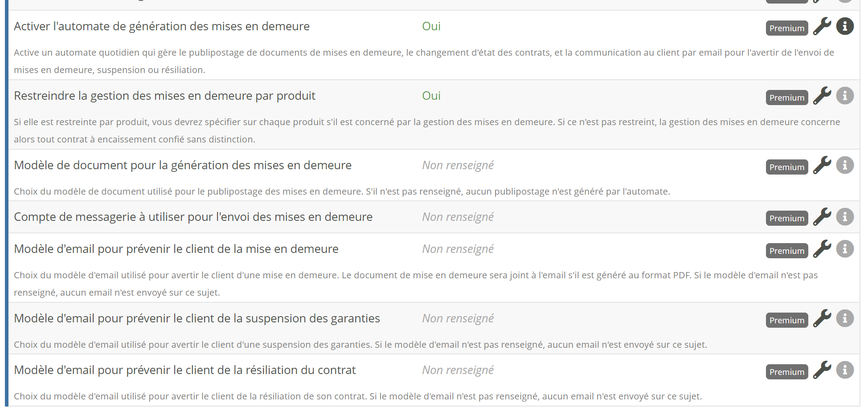Click the 'Oui' value for 'Activer l'automate'

tap(431, 26)
